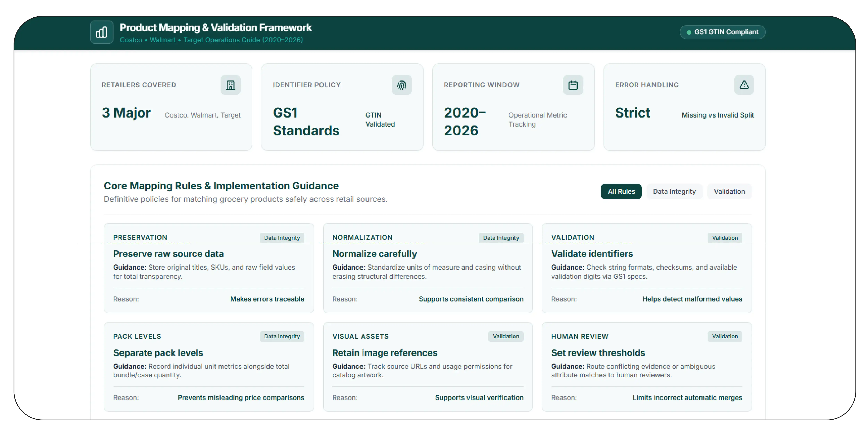This screenshot has height=431, width=868.
Task: Click Missing vs Invalid Split text
Action: click(717, 115)
